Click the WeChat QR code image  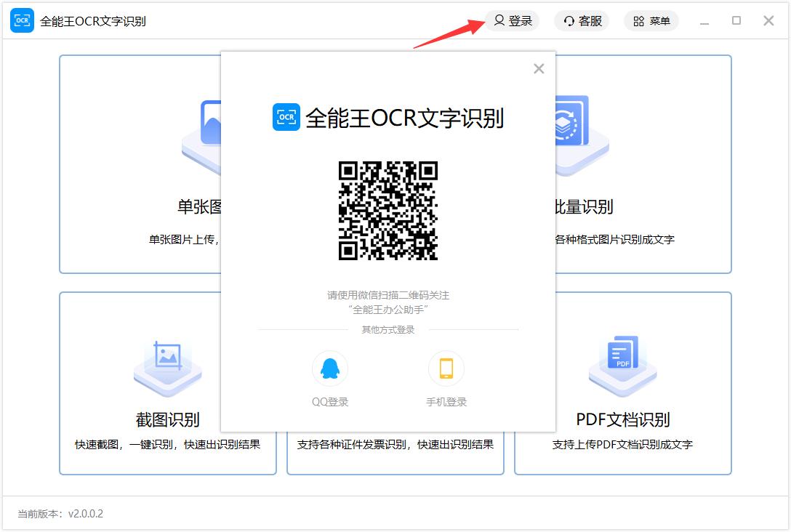point(388,211)
